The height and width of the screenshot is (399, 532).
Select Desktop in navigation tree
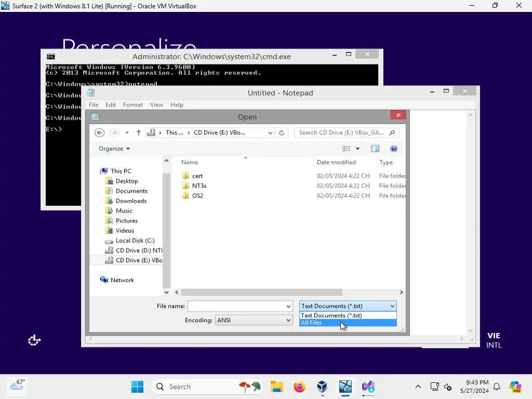(127, 181)
